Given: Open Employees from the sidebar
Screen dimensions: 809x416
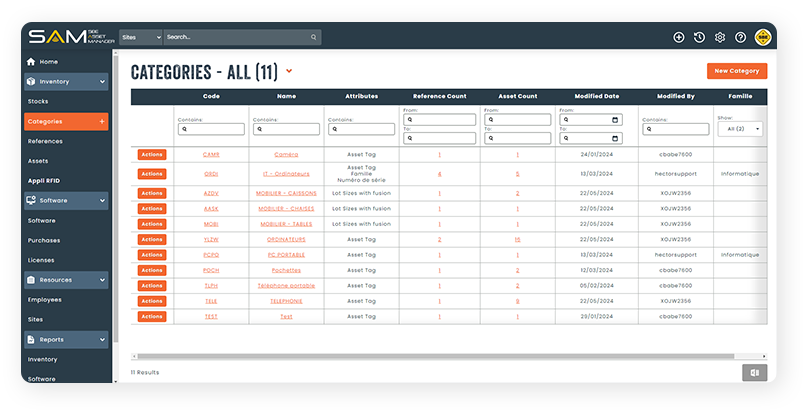Looking at the screenshot, I should tap(44, 299).
